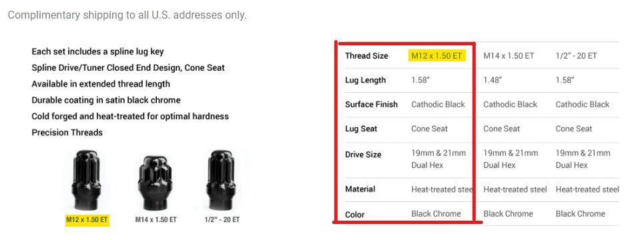Click M14 x 1.50 ET table column header
The height and width of the screenshot is (240, 644).
click(509, 56)
